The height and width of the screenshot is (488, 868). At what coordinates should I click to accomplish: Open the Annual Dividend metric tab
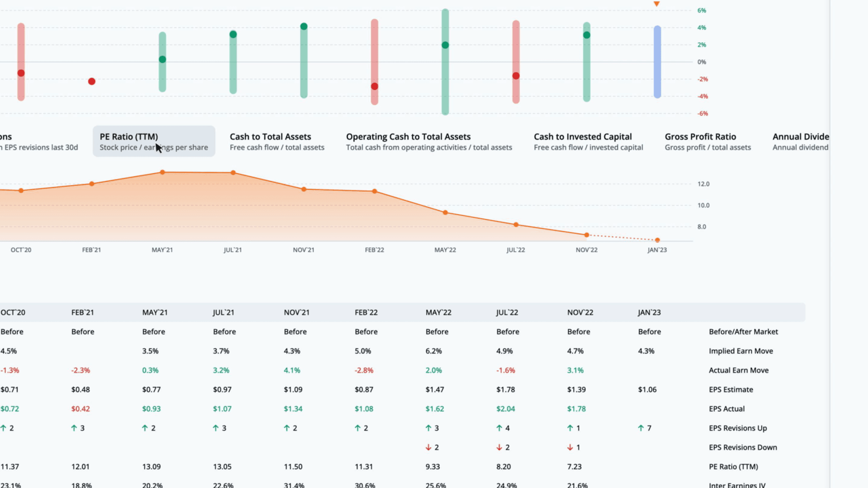pos(801,141)
